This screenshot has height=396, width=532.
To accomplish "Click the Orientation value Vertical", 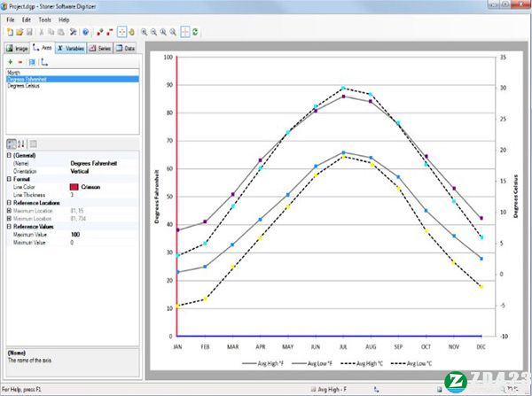I will point(104,171).
